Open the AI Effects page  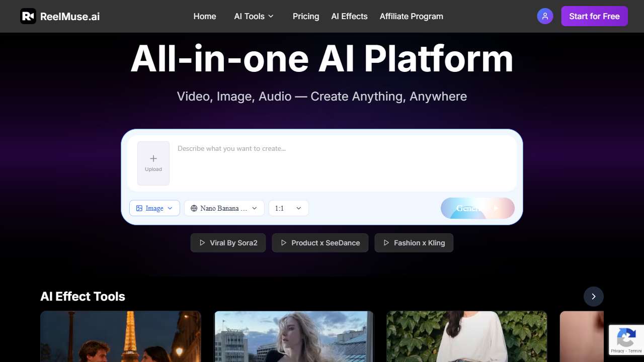[349, 16]
